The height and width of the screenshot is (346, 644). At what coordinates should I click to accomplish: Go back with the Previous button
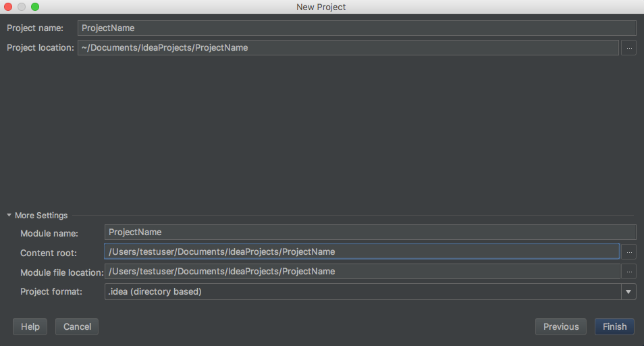pyautogui.click(x=560, y=326)
